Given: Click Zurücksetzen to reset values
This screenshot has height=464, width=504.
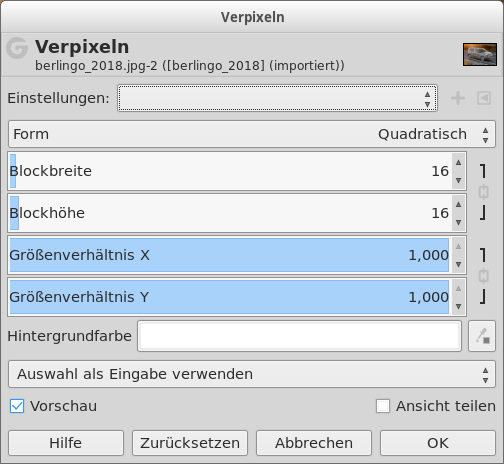Looking at the screenshot, I should tap(190, 443).
